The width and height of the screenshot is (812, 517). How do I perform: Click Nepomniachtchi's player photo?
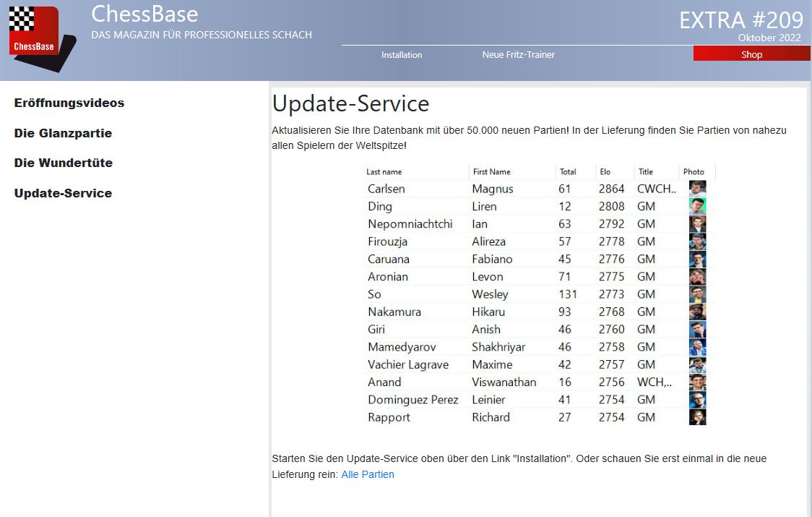coord(697,224)
